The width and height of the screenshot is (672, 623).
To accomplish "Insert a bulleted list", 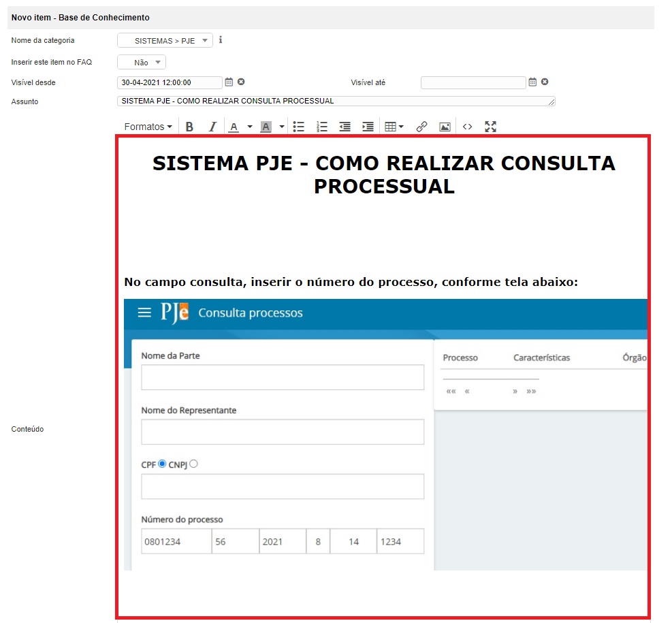I will click(299, 127).
